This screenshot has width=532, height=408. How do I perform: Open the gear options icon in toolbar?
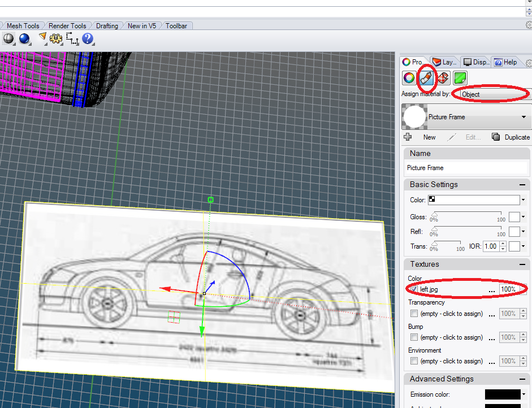pyautogui.click(x=55, y=39)
